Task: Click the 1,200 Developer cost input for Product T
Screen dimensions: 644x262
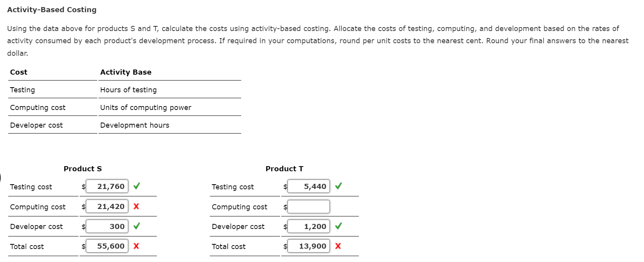Action: coord(308,226)
